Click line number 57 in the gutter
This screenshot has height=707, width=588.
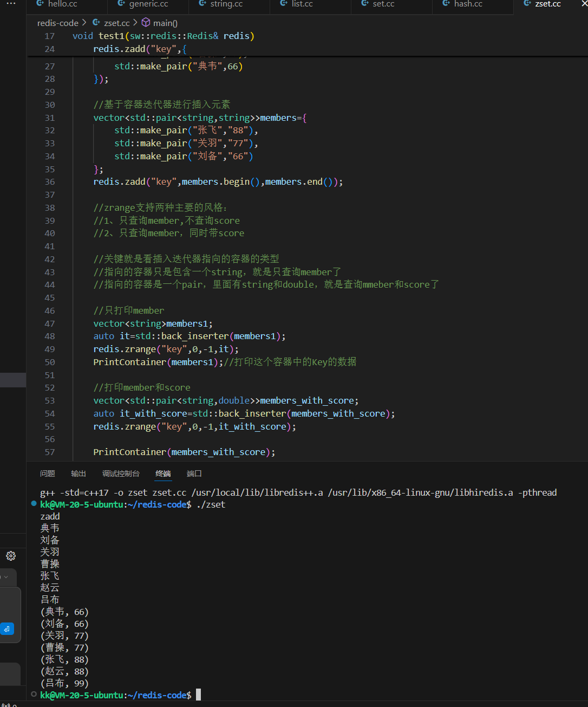tap(50, 452)
